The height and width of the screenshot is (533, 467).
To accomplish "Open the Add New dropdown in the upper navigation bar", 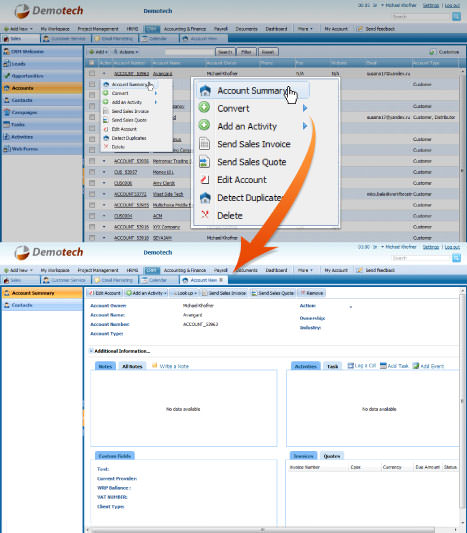I will [18, 29].
